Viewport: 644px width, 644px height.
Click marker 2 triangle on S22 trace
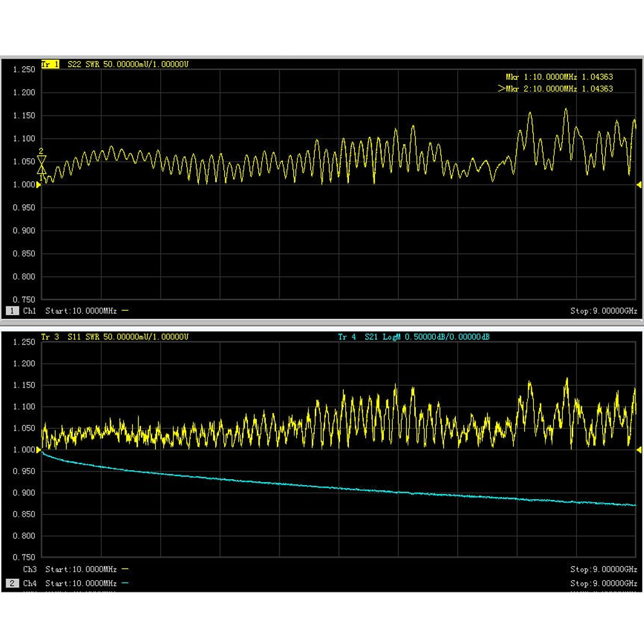click(41, 160)
